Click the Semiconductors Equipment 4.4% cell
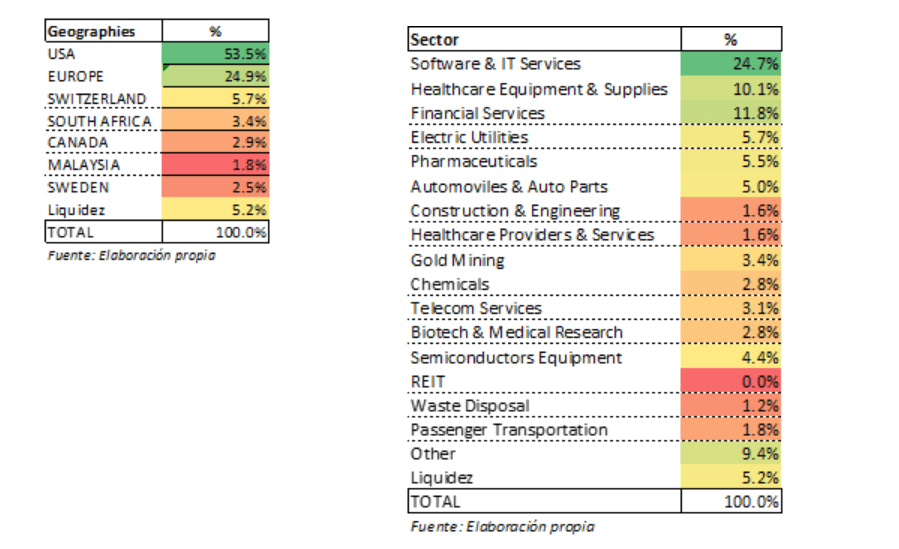 (731, 357)
